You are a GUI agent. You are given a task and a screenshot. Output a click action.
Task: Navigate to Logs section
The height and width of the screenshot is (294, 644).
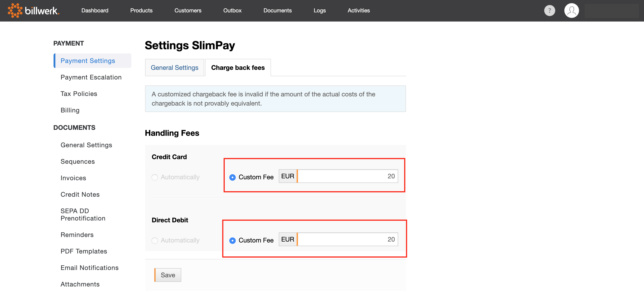click(x=319, y=10)
